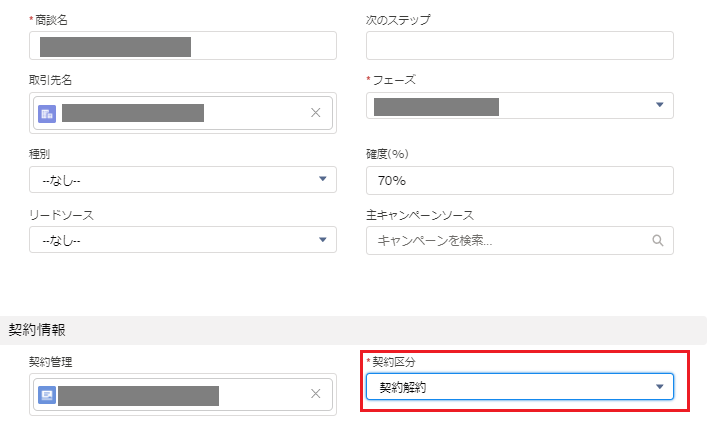Click the キャンペーンを検索 search box
This screenshot has width=708, height=422.
pyautogui.click(x=505, y=240)
